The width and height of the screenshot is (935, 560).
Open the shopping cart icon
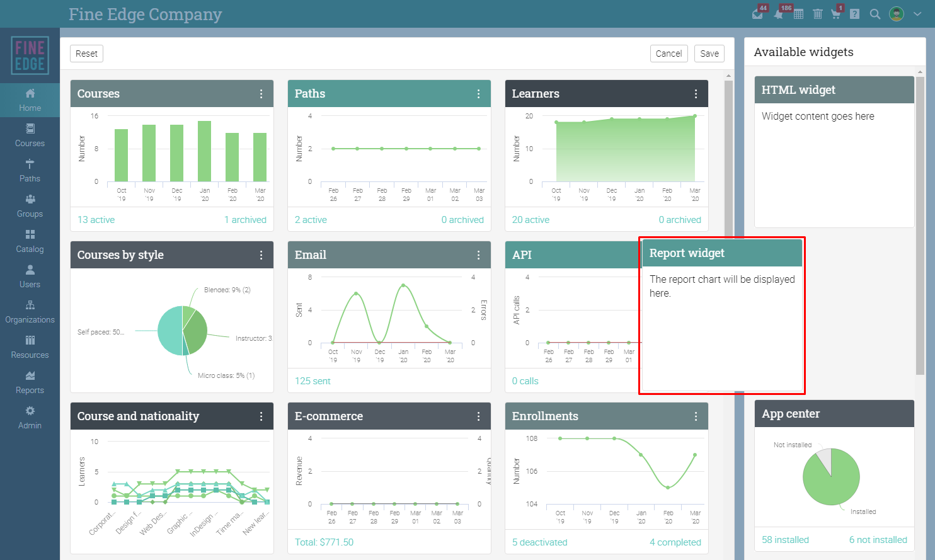pyautogui.click(x=835, y=14)
